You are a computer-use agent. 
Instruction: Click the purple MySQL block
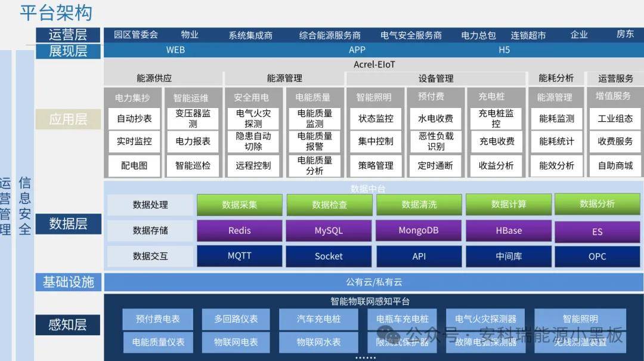[329, 230]
